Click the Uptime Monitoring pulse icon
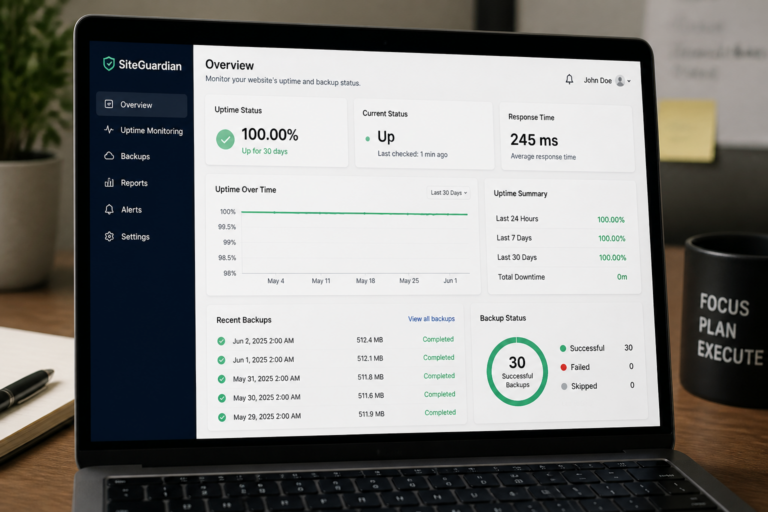Image resolution: width=768 pixels, height=512 pixels. point(109,129)
